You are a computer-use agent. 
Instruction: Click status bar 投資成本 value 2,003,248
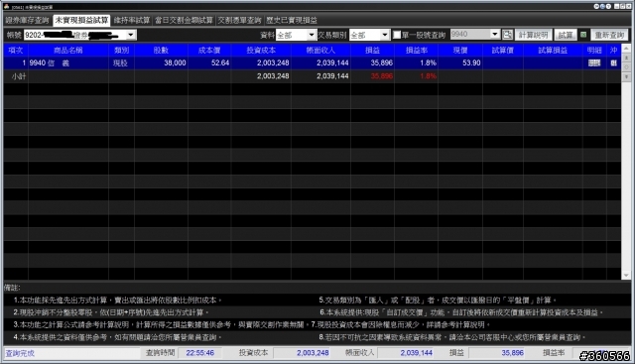313,353
